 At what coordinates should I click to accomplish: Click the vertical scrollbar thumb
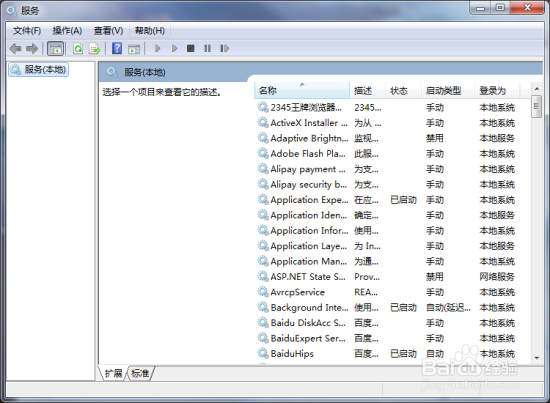pos(536,106)
